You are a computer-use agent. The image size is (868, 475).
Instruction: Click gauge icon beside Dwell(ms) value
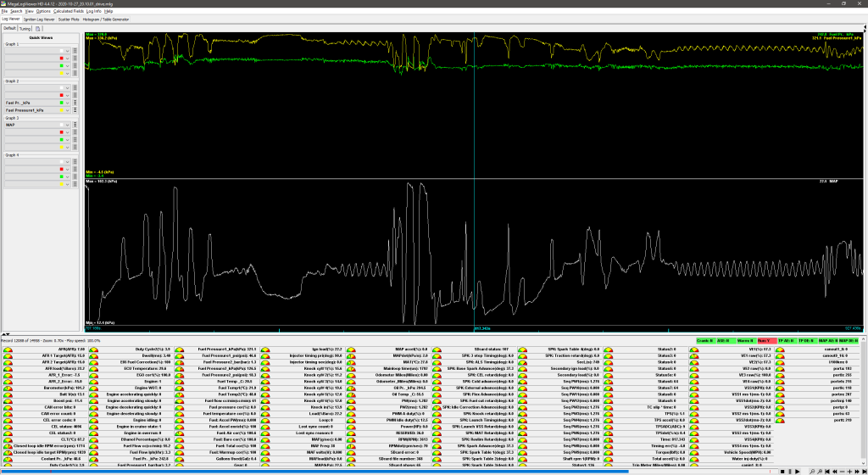point(93,356)
